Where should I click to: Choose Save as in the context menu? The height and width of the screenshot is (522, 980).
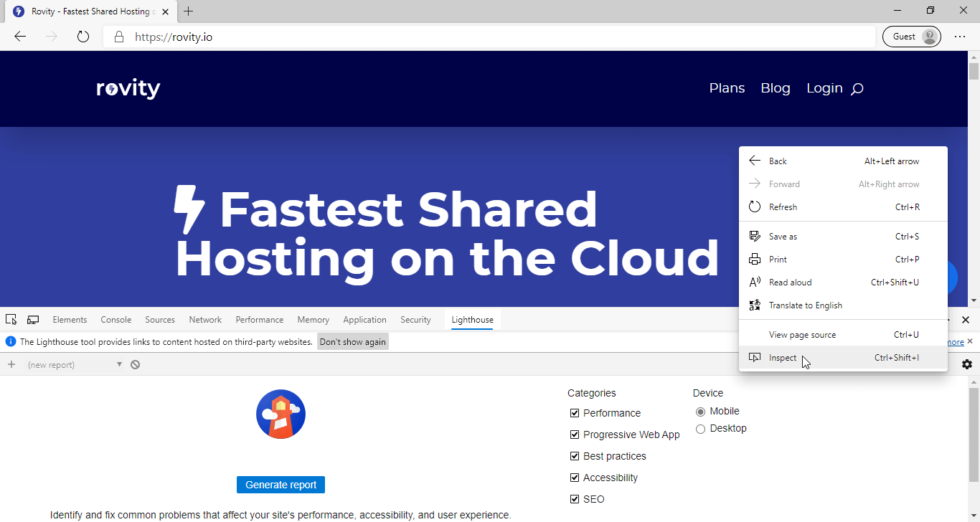click(x=843, y=237)
